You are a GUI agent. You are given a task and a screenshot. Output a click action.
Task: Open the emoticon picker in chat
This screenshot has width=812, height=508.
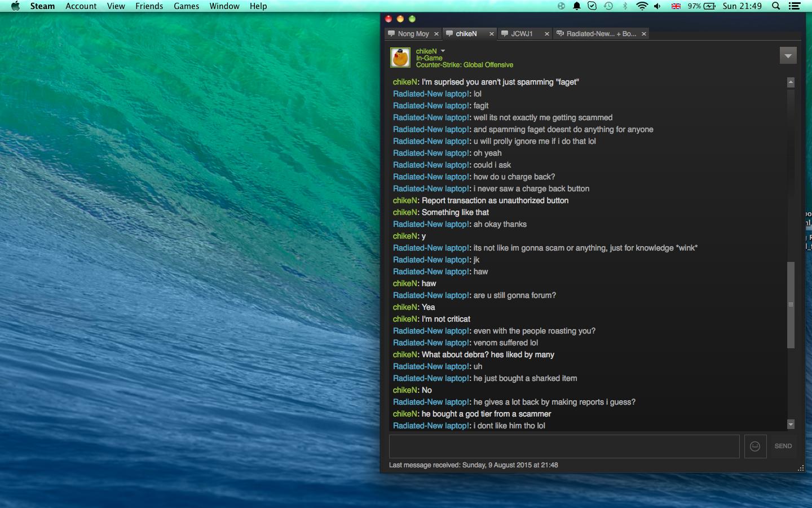[755, 446]
